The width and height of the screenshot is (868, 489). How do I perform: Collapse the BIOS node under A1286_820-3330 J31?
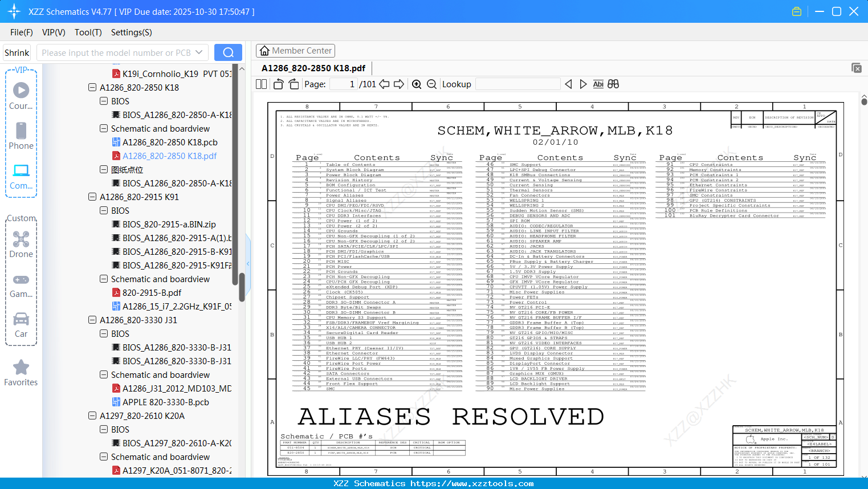tap(104, 334)
